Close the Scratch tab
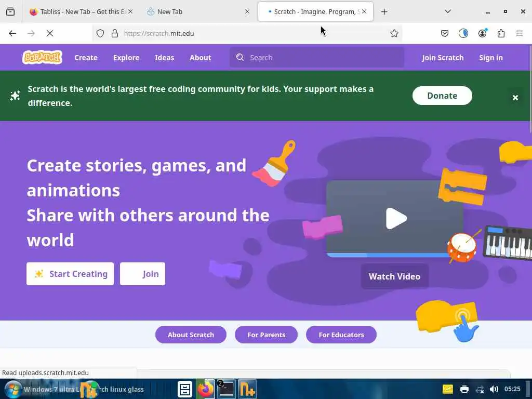The image size is (532, 399). (x=364, y=11)
